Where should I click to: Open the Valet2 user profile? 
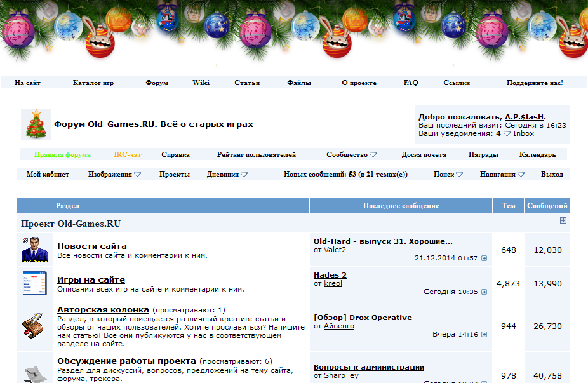point(335,250)
